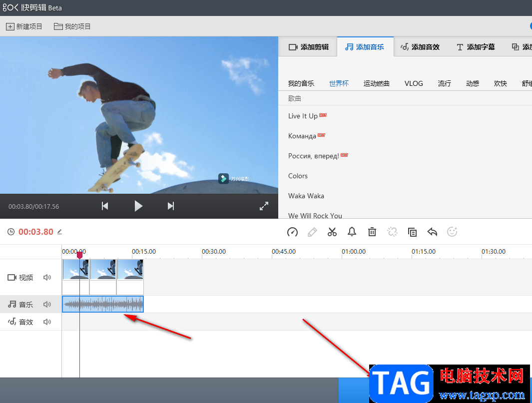Select the 流行 pop category

pyautogui.click(x=444, y=83)
